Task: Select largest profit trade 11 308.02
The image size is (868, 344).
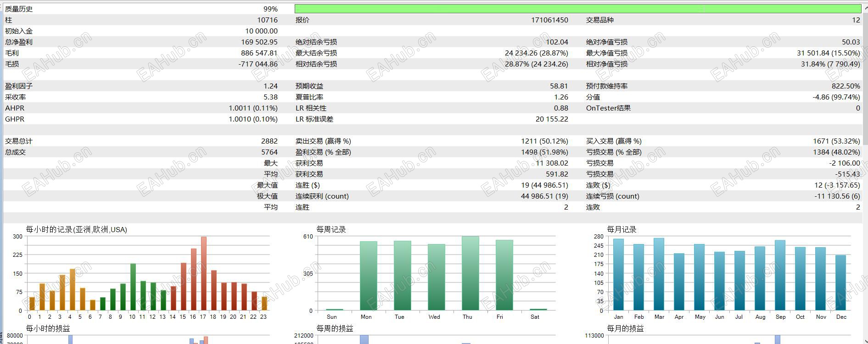Action: point(552,163)
